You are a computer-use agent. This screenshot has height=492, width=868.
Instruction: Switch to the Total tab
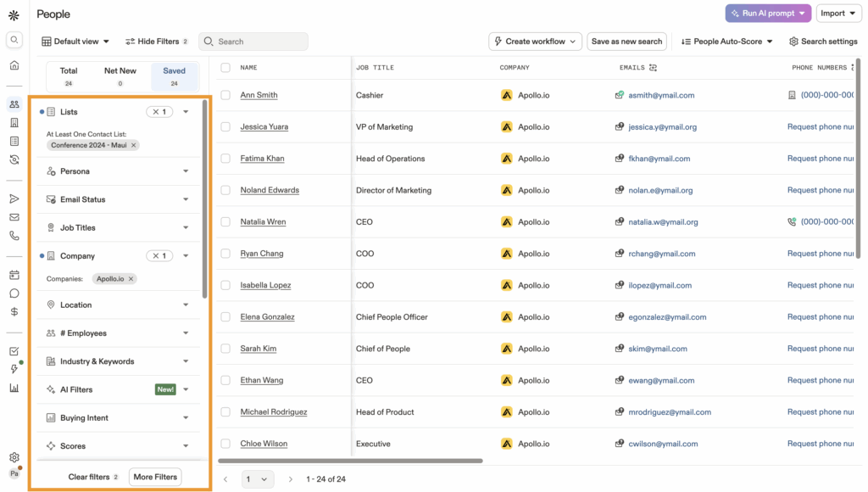click(x=69, y=76)
